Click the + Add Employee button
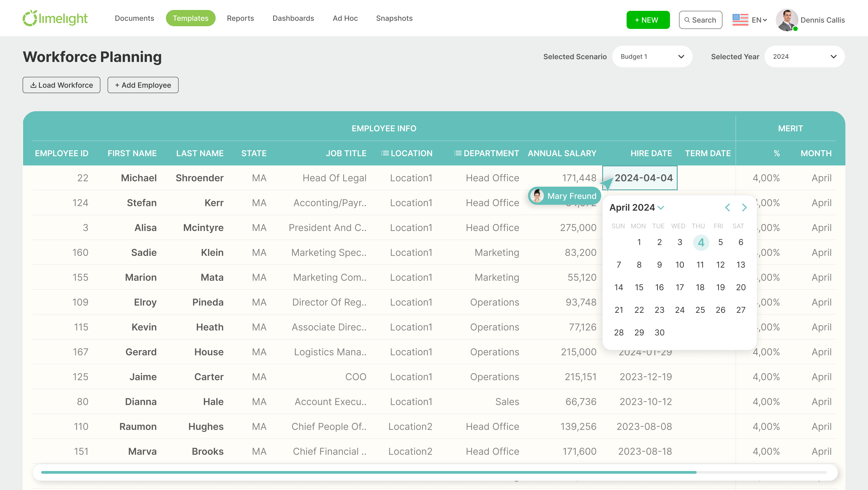Screen dimensions: 868x490 click(x=143, y=85)
